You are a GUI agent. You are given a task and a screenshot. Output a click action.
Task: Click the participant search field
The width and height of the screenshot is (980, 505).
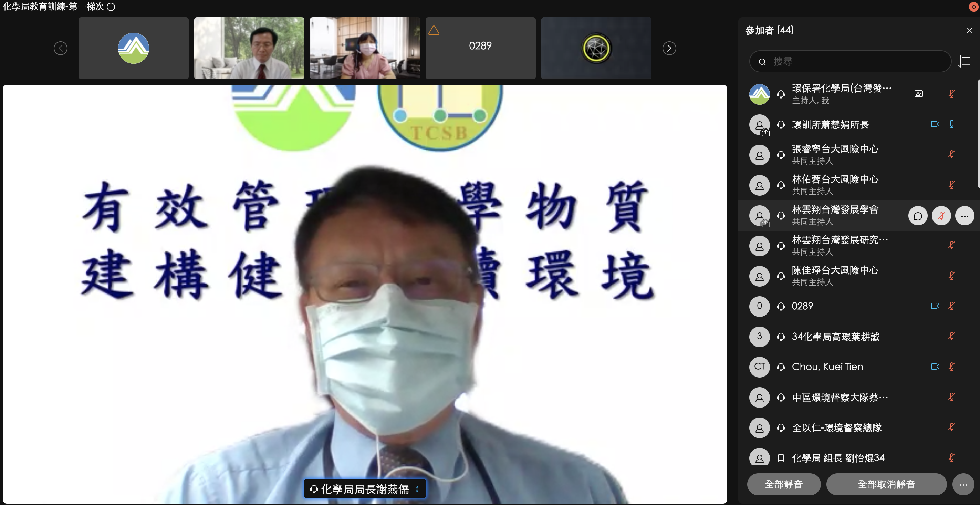[x=850, y=61]
